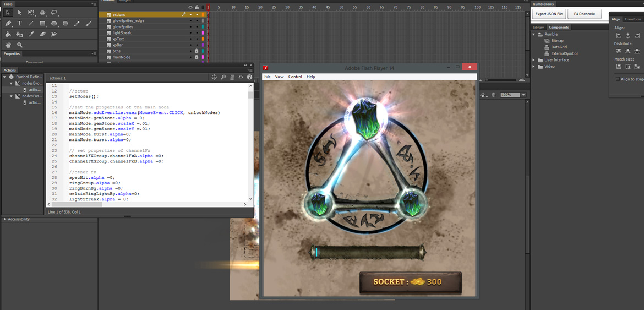The image size is (644, 310).
Task: Switch to the Library tab
Action: point(538,27)
